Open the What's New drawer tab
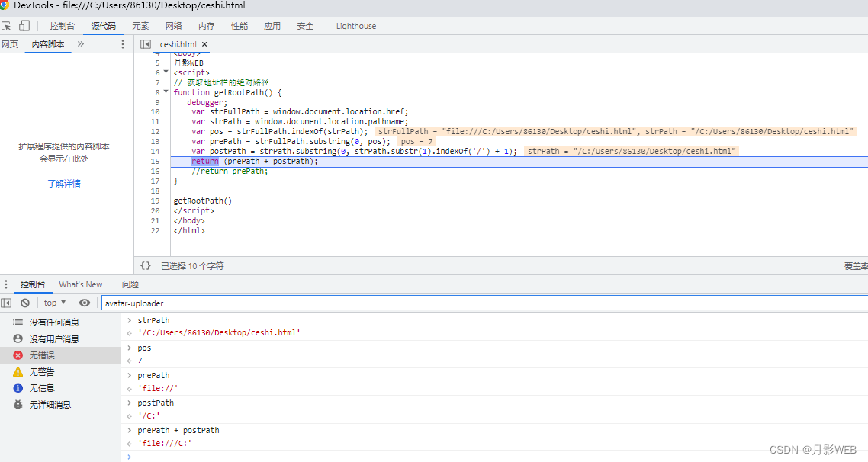 [81, 284]
